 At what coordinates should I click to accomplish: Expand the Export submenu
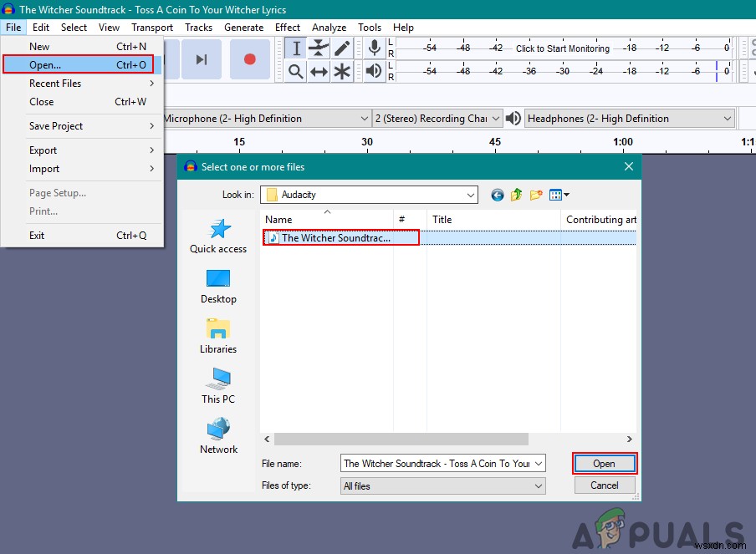(x=83, y=150)
